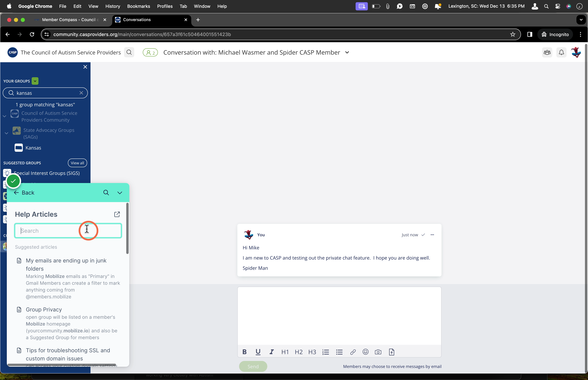Image resolution: width=588 pixels, height=380 pixels.
Task: Open 'My emails are ending up in junk folders' article
Action: point(66,265)
